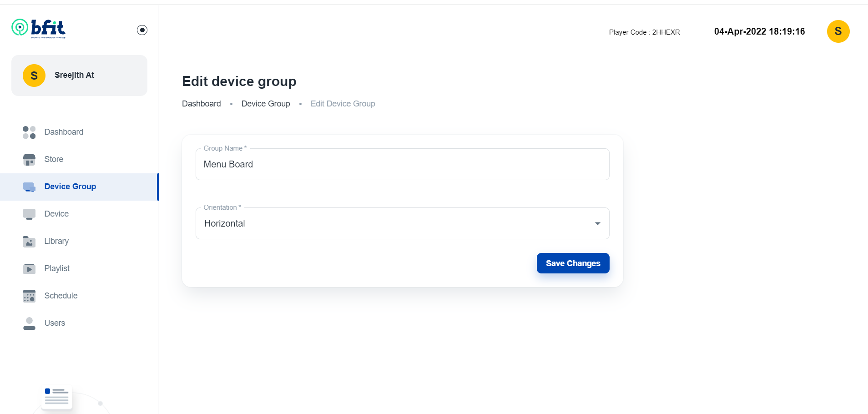Click the date and time display
The width and height of the screenshot is (868, 414).
click(759, 31)
